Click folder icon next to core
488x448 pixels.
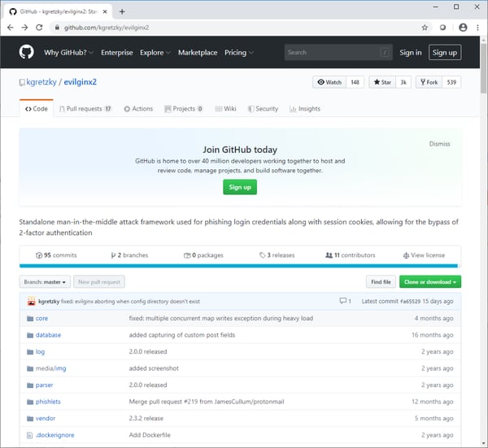tap(30, 319)
